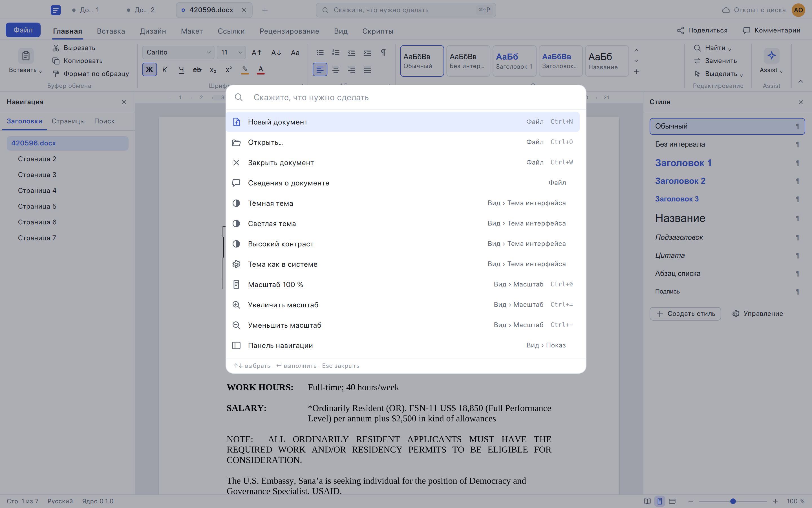Viewport: 812px width, 508px height.
Task: Align text right
Action: (352, 69)
